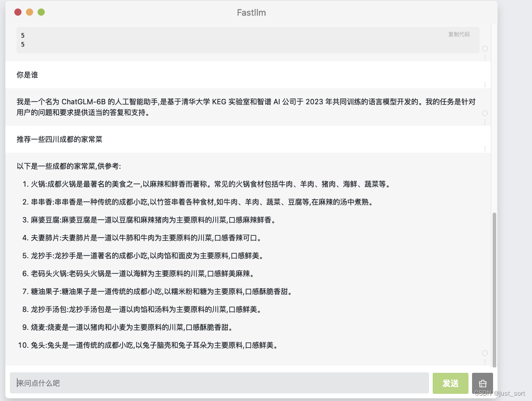Open more options for the Chengdu dishes reply

pyautogui.click(x=485, y=362)
